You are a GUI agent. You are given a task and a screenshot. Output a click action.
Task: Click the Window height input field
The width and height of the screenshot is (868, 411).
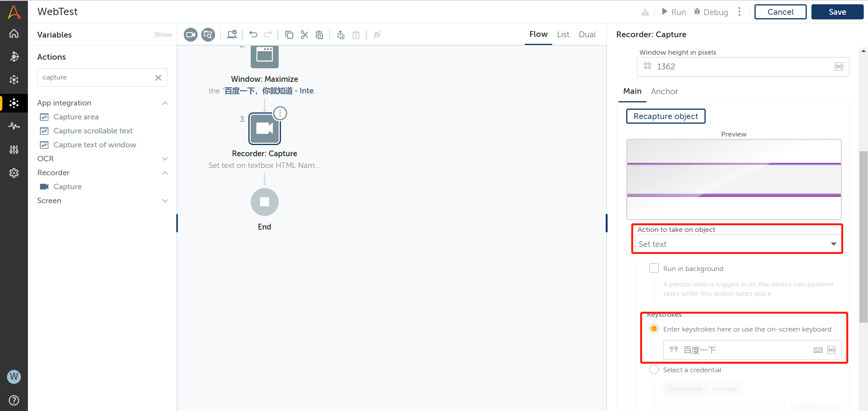click(x=743, y=67)
